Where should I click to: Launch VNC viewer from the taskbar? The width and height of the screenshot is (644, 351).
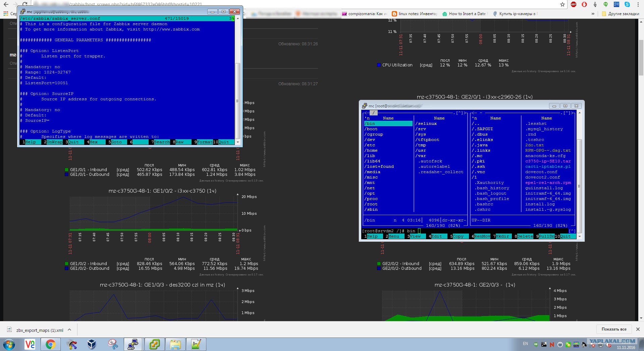pos(30,344)
